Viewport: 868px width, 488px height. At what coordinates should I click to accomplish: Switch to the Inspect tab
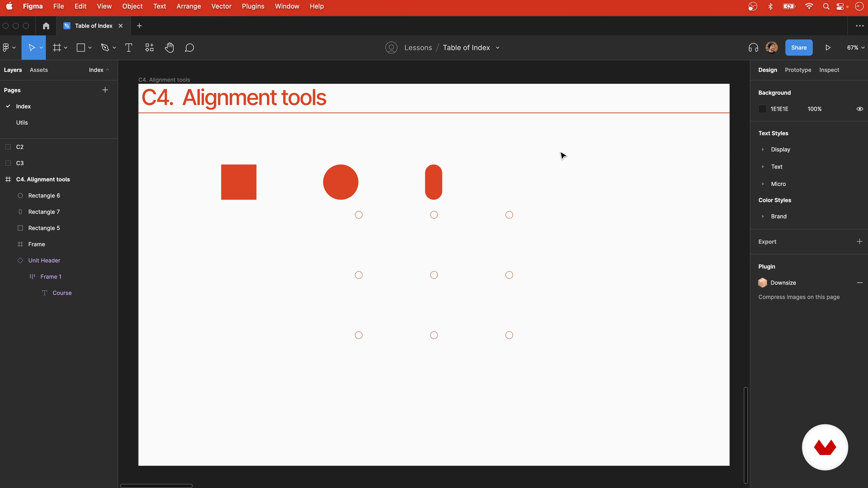[829, 70]
